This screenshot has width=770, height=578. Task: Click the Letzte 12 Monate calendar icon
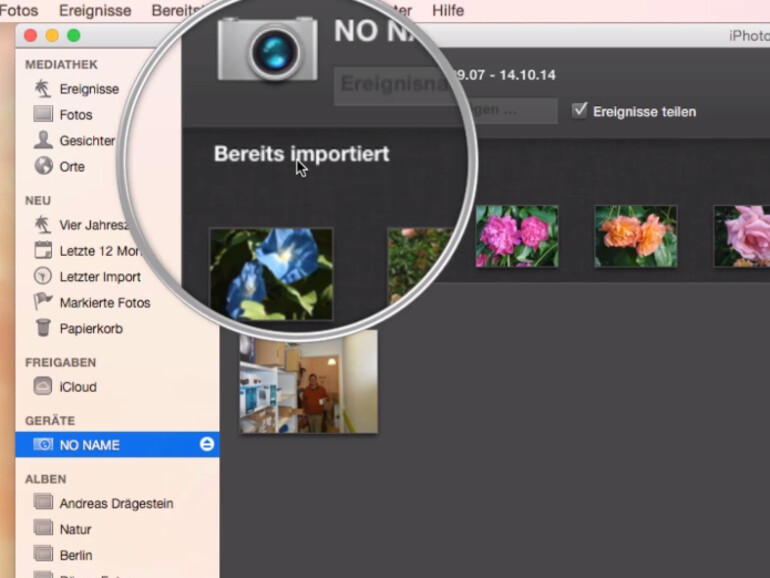43,250
